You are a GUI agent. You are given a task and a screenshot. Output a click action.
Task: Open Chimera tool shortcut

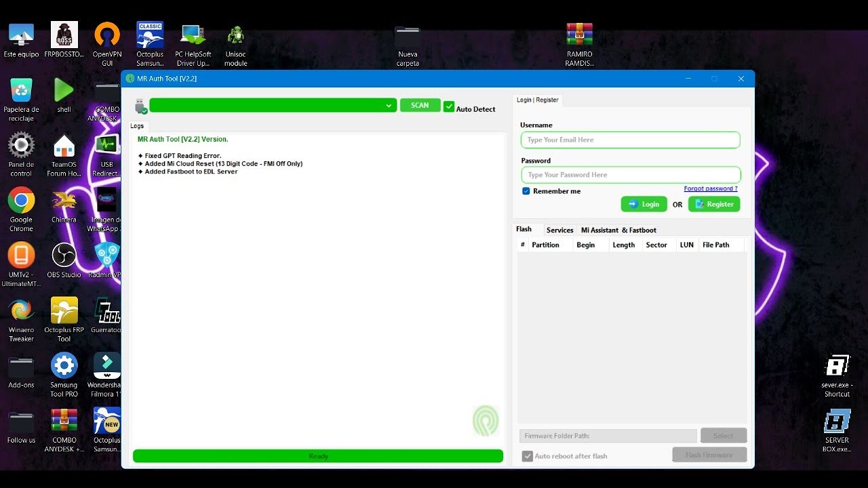click(x=64, y=205)
